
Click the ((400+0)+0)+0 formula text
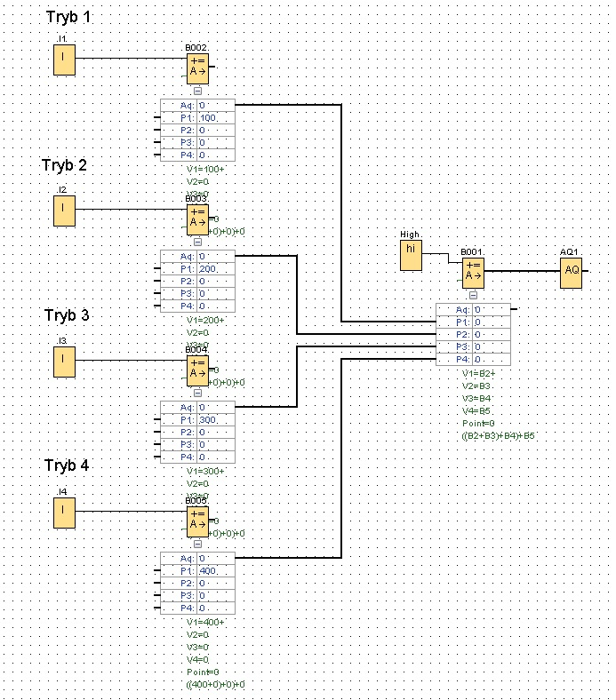tap(216, 684)
